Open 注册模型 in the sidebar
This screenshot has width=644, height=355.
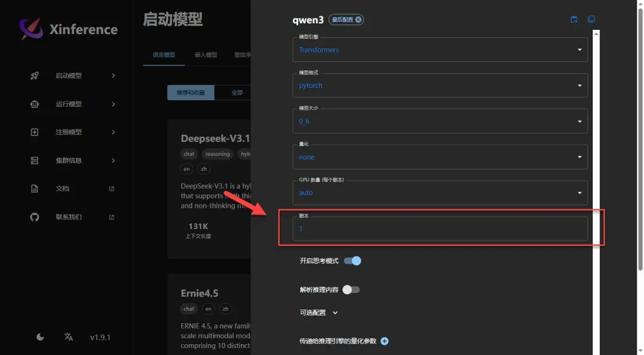click(x=69, y=132)
